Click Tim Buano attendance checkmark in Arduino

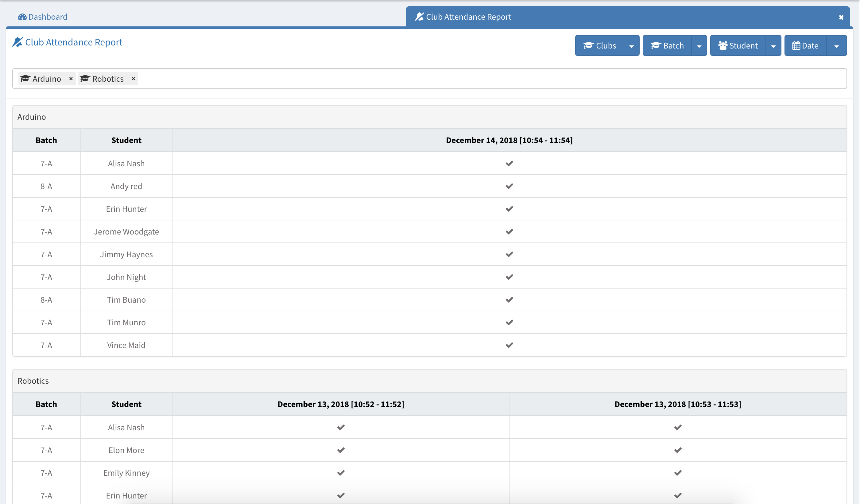[x=509, y=300]
